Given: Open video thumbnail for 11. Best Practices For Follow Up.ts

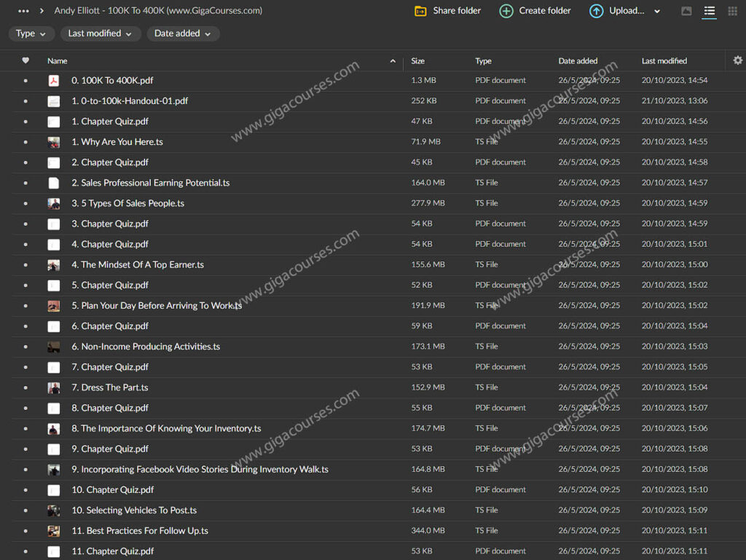Looking at the screenshot, I should 54,531.
